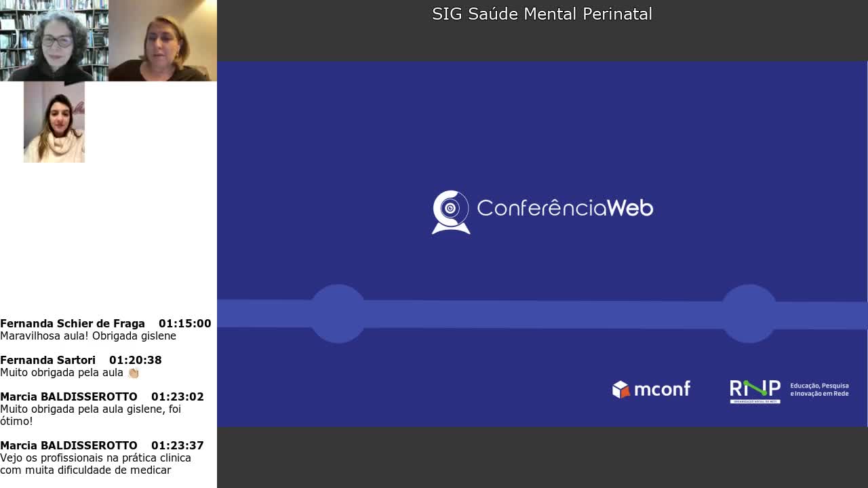The height and width of the screenshot is (488, 868).
Task: Click message 'Maravilhosa aula! Obrigada gislene'
Action: (88, 335)
